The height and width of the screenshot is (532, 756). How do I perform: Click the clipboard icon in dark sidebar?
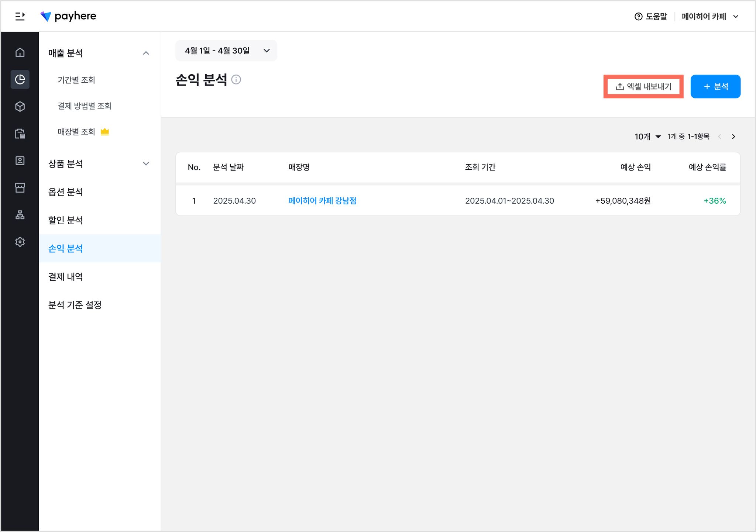pyautogui.click(x=20, y=134)
